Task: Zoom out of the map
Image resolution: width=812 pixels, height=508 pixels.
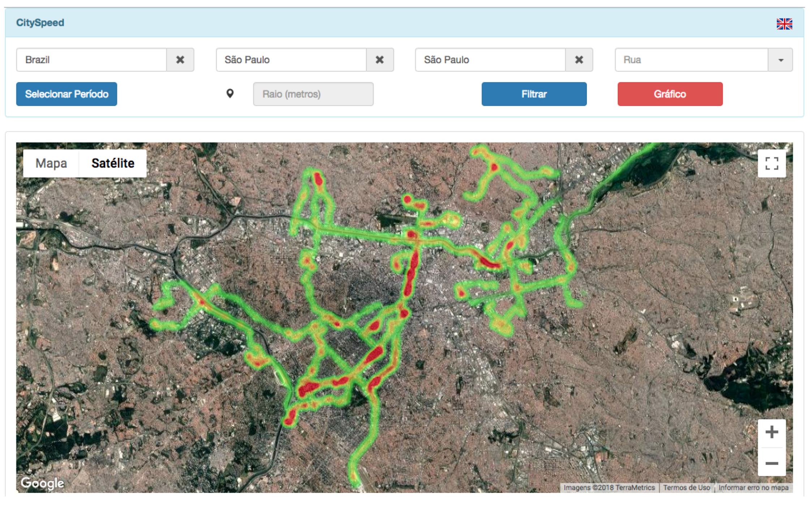Action: coord(771,463)
